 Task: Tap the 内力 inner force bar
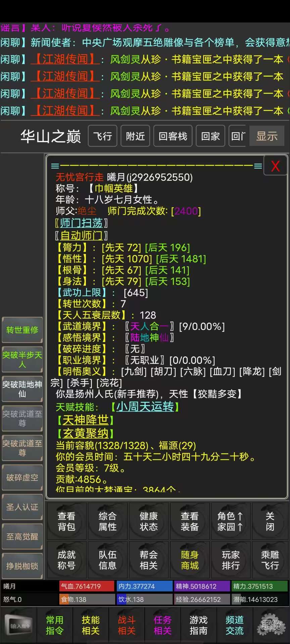145,586
